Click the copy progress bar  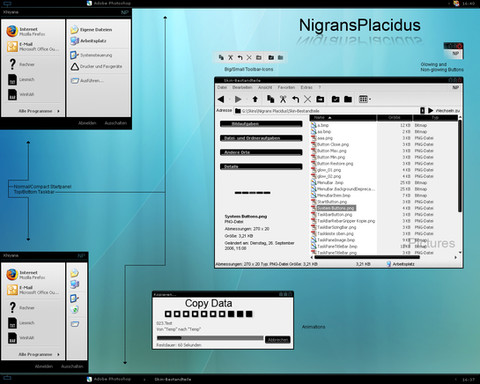click(x=210, y=338)
